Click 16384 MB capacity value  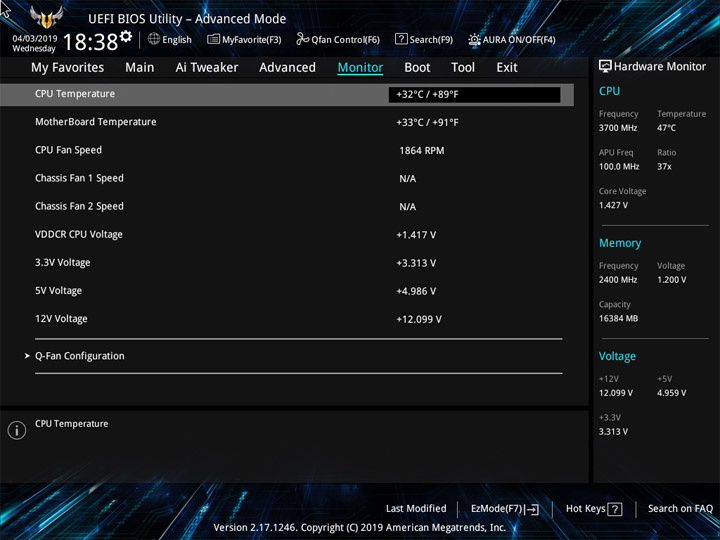point(618,318)
